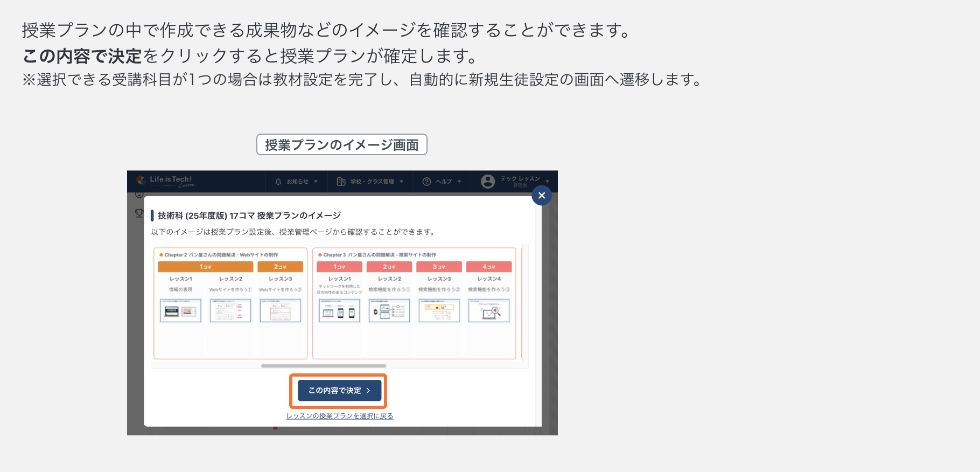Click the trophy icon in left sidebar
Screen dimensions: 980x472
[139, 213]
